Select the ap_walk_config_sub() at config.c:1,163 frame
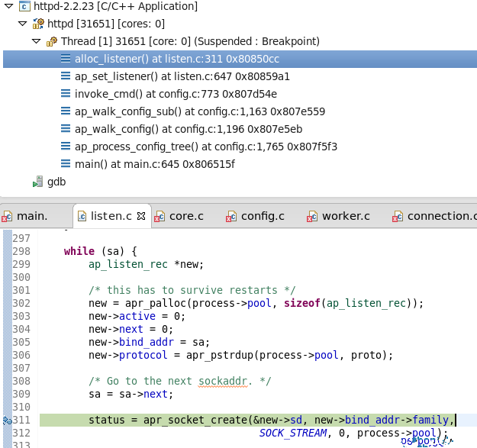The image size is (477, 448). pyautogui.click(x=200, y=111)
